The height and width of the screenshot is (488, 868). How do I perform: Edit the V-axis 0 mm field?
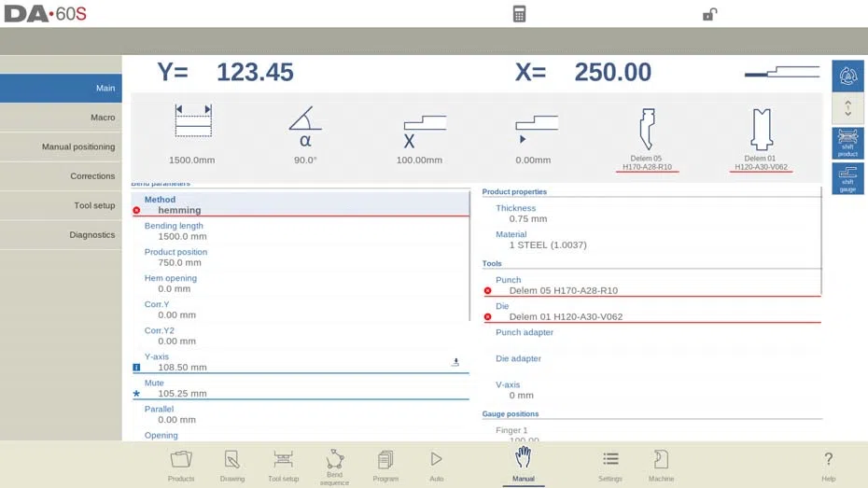point(652,389)
